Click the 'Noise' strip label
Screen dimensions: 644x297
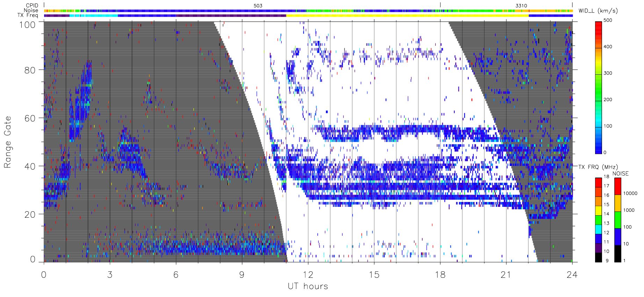(31, 10)
